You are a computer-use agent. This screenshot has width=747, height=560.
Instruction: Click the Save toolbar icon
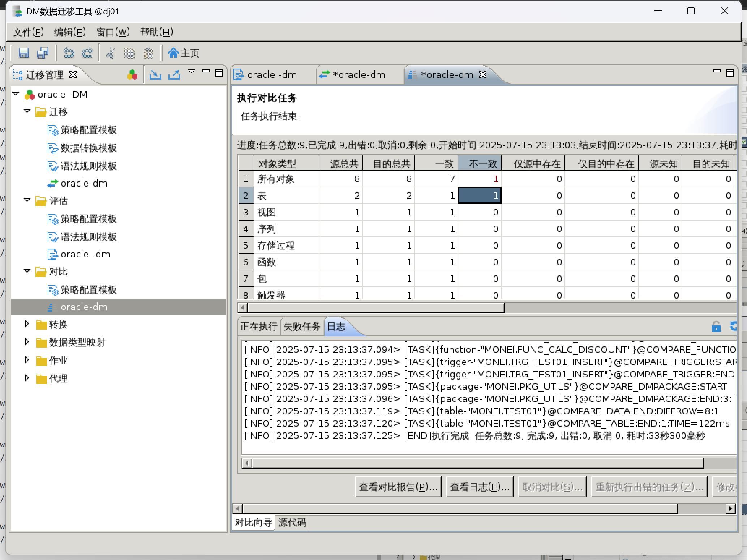[x=24, y=53]
